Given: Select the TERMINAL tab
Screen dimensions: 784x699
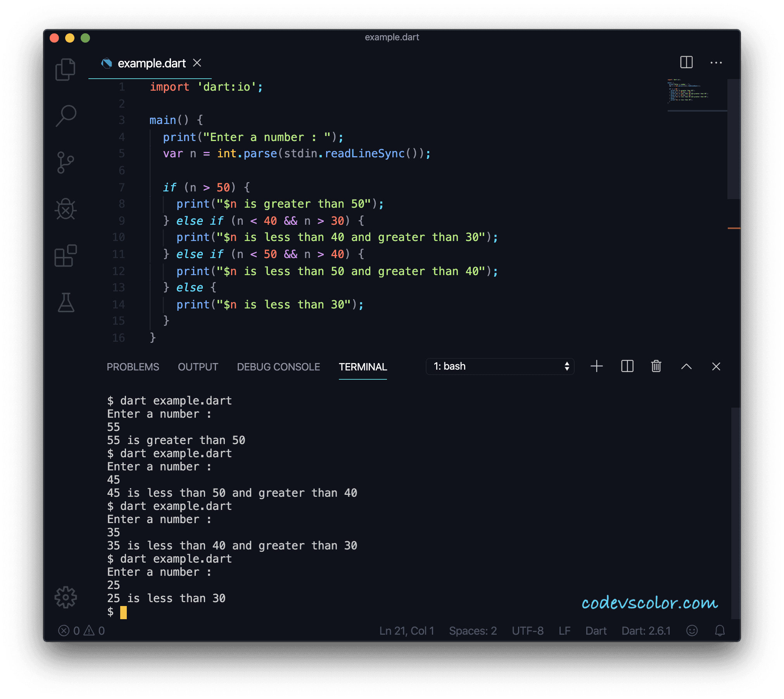Looking at the screenshot, I should 363,367.
